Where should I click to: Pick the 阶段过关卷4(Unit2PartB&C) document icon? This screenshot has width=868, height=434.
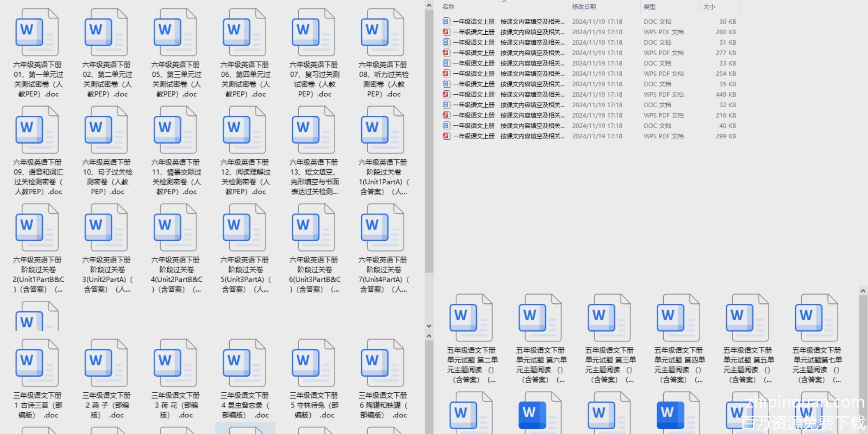click(175, 228)
